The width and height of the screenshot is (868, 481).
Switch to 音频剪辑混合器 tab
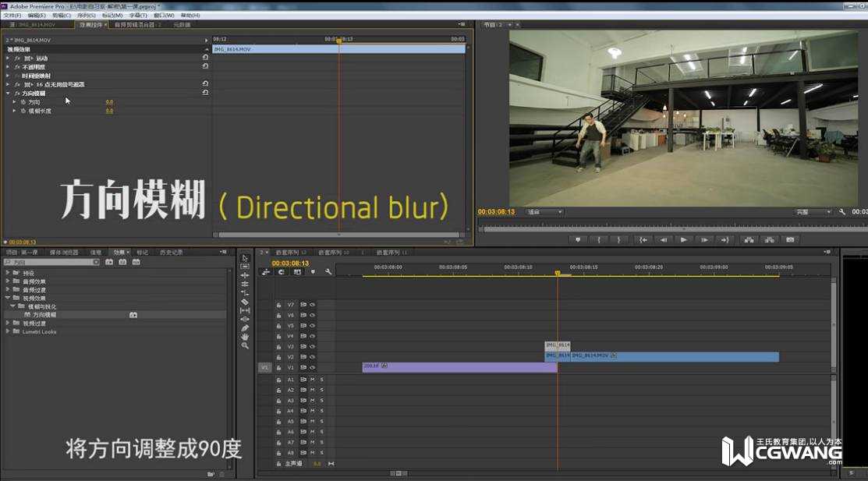tap(137, 25)
